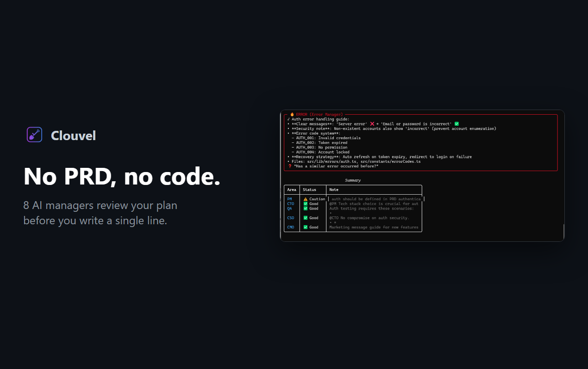This screenshot has height=369, width=588.
Task: Click 'ERROR (Error Manager)' header text
Action: 319,114
